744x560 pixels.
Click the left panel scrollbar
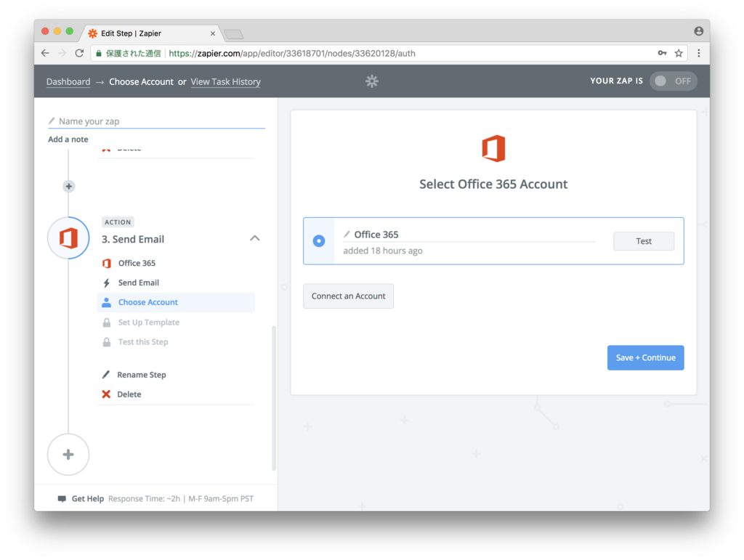[x=274, y=398]
